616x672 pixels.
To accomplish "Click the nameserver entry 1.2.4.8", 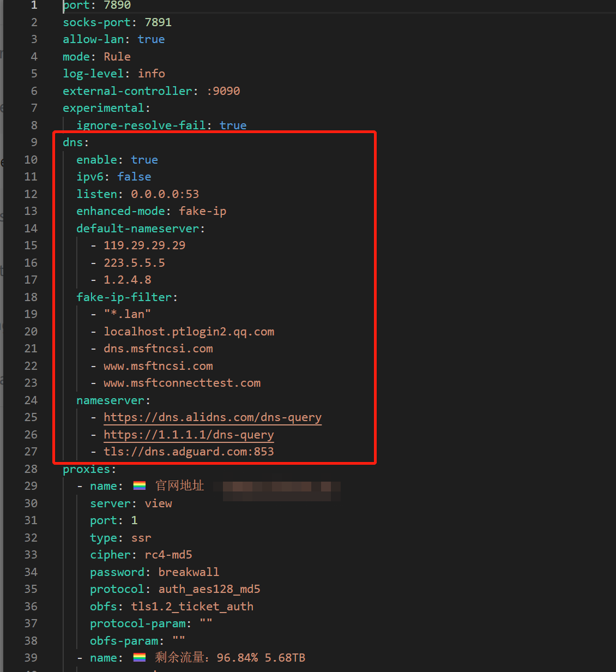I will [x=128, y=280].
